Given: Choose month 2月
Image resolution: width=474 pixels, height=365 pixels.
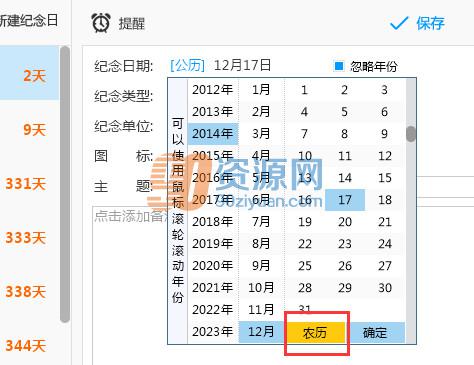Looking at the screenshot, I should point(261,112).
